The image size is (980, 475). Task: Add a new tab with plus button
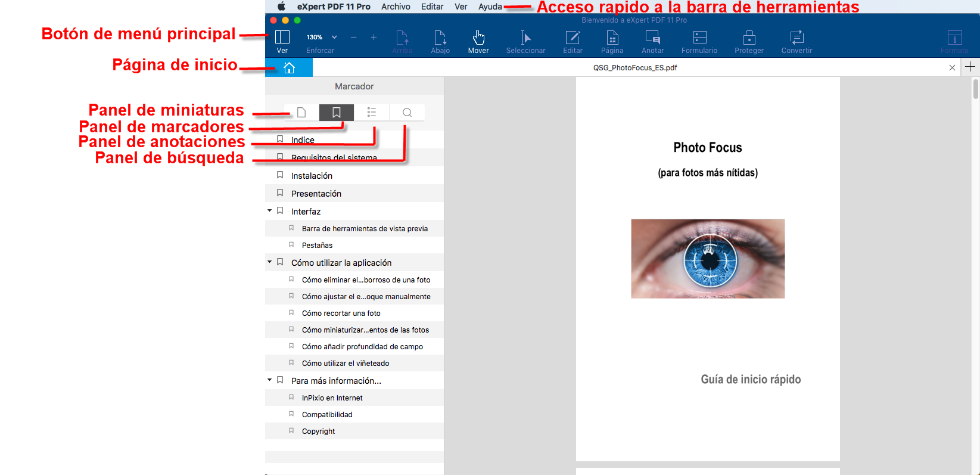coord(970,67)
